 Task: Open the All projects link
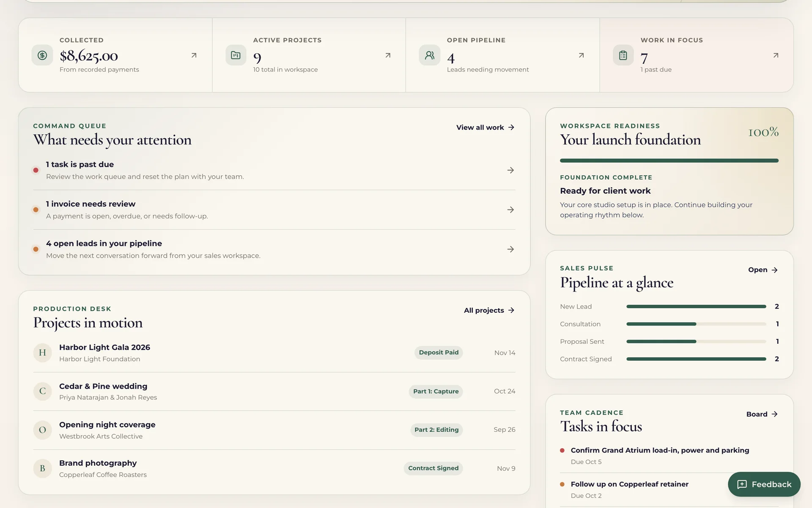click(x=489, y=310)
